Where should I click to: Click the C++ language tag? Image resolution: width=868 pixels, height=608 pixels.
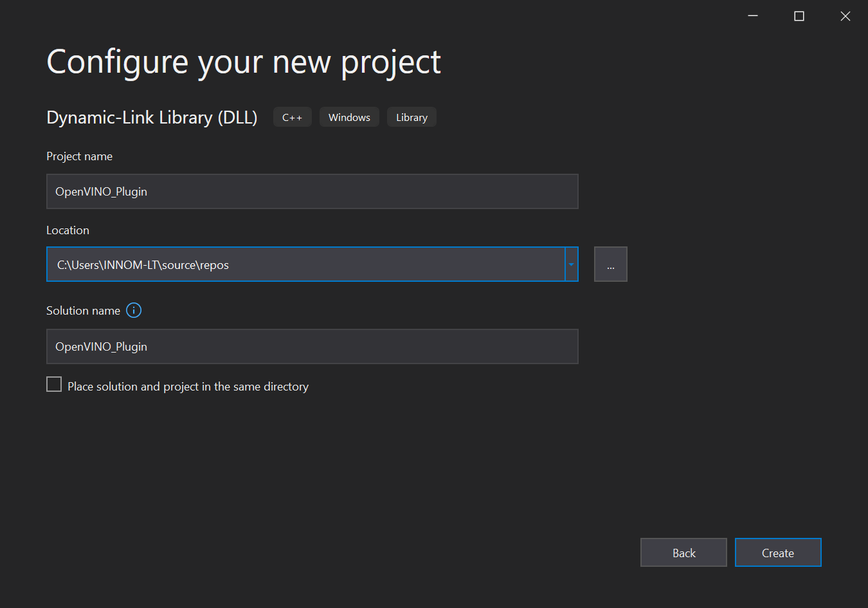292,118
